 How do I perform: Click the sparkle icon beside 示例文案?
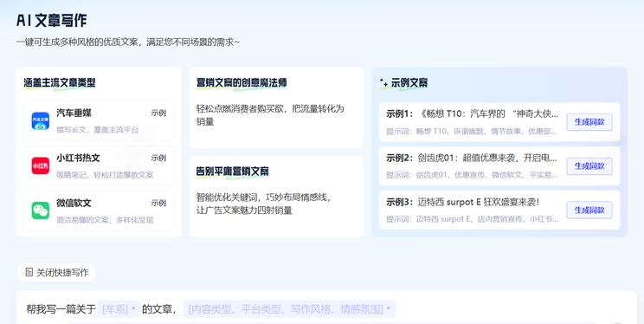click(383, 82)
